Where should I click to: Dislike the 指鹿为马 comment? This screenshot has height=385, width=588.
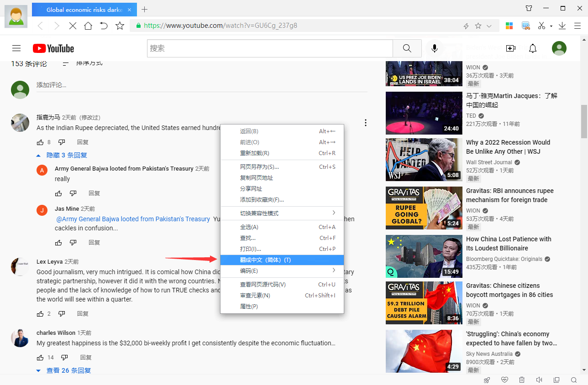click(x=62, y=142)
